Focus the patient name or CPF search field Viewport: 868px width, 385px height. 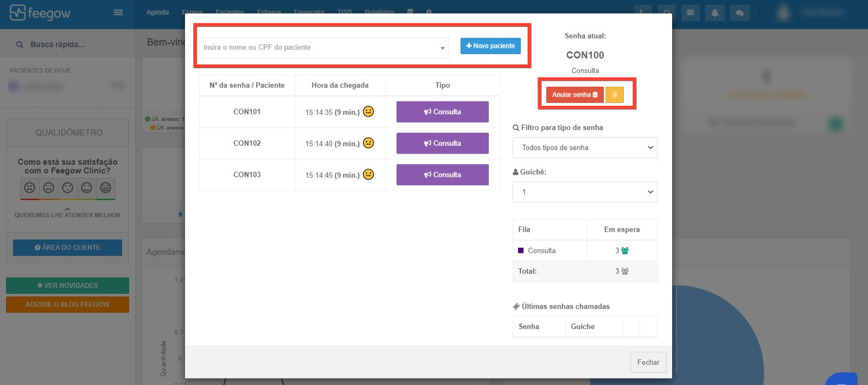point(323,48)
